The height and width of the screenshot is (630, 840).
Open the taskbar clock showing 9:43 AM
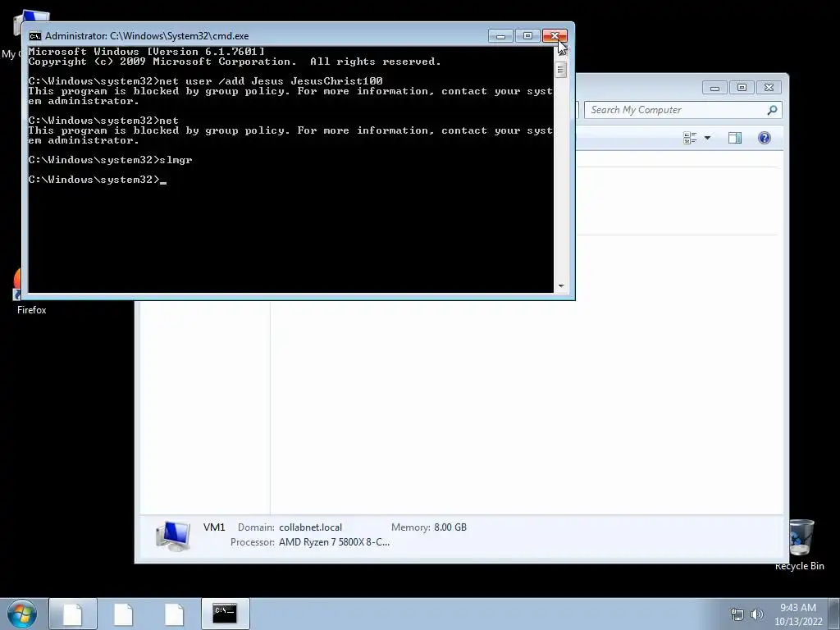tap(798, 614)
